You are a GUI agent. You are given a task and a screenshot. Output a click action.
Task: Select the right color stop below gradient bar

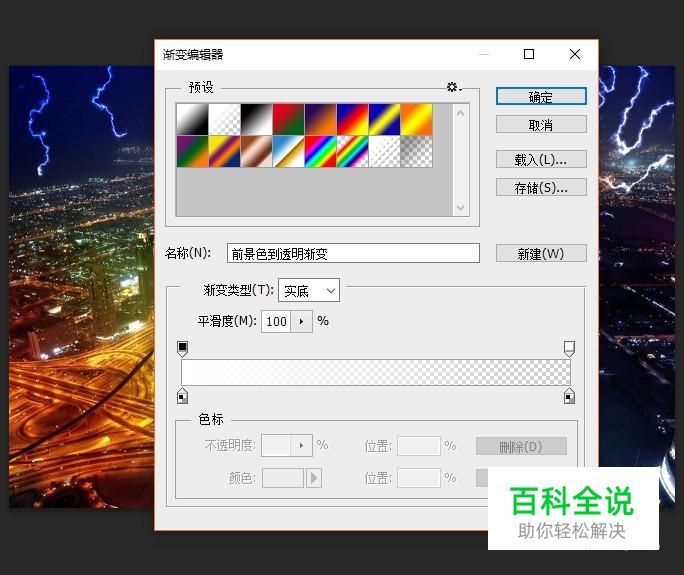[569, 395]
